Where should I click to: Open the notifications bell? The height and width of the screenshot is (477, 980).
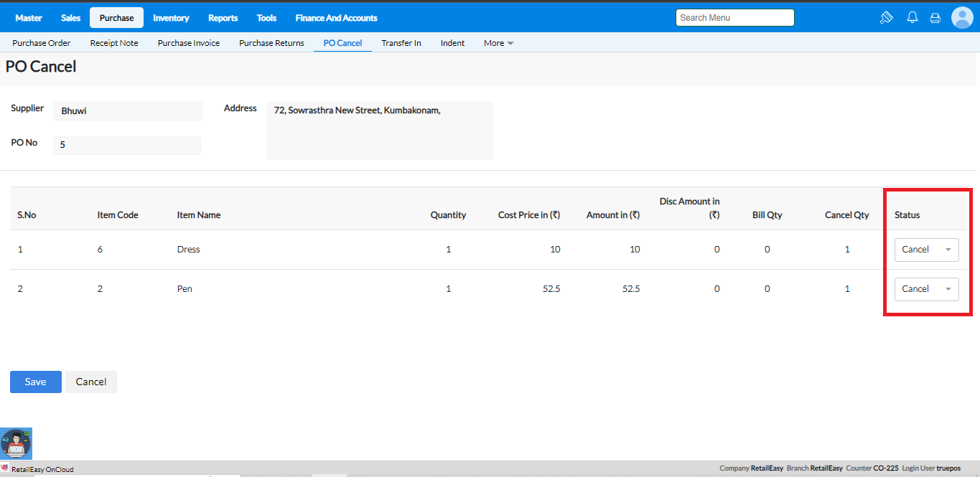pyautogui.click(x=913, y=18)
